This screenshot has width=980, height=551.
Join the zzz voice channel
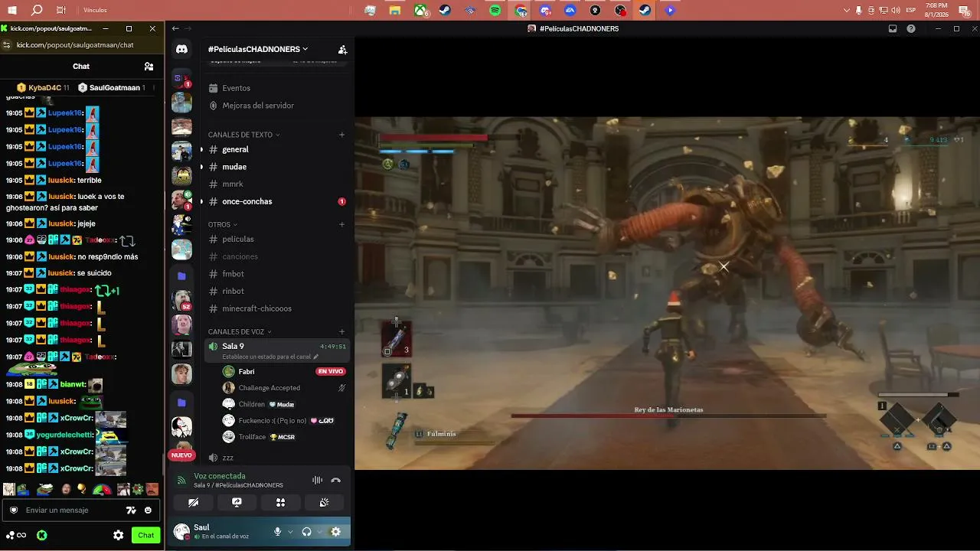pos(277,458)
